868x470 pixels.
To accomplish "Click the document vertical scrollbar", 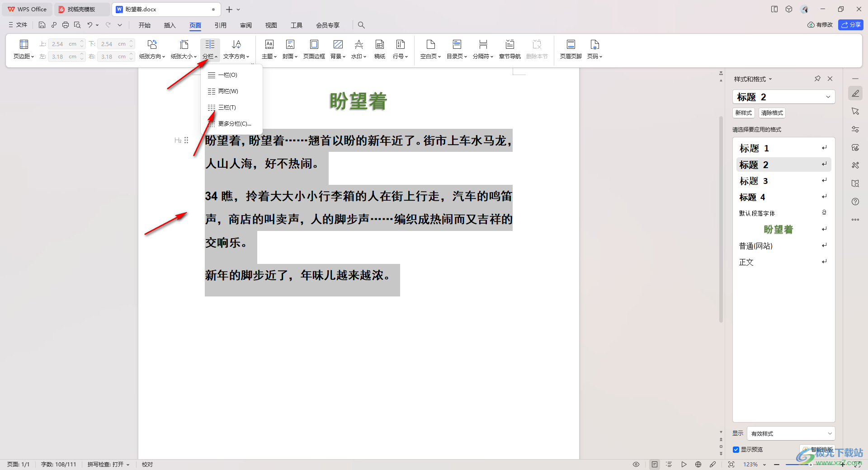I will (x=721, y=219).
